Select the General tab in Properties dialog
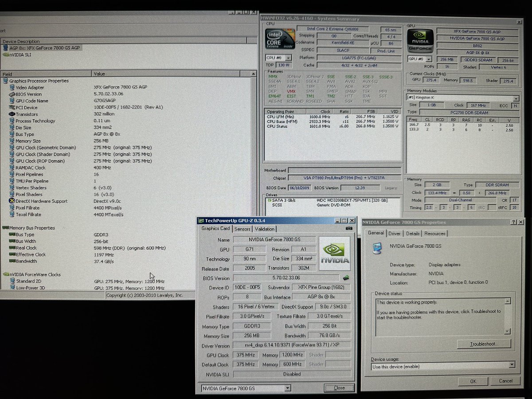 click(x=376, y=233)
